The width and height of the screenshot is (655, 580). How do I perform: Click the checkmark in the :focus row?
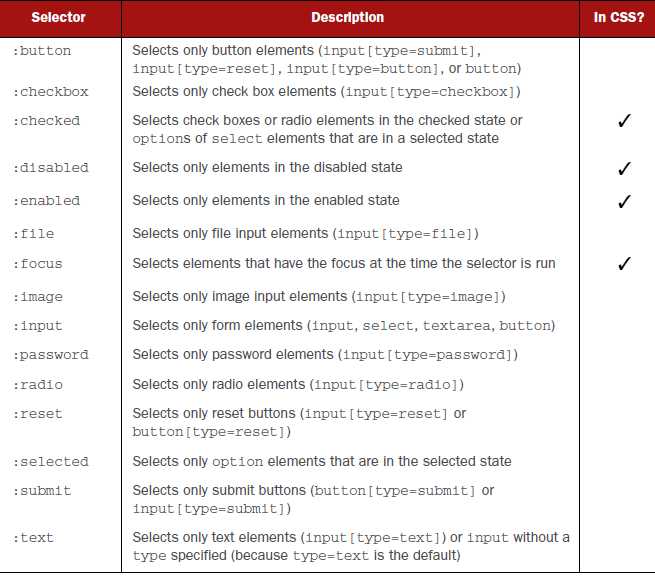[624, 265]
